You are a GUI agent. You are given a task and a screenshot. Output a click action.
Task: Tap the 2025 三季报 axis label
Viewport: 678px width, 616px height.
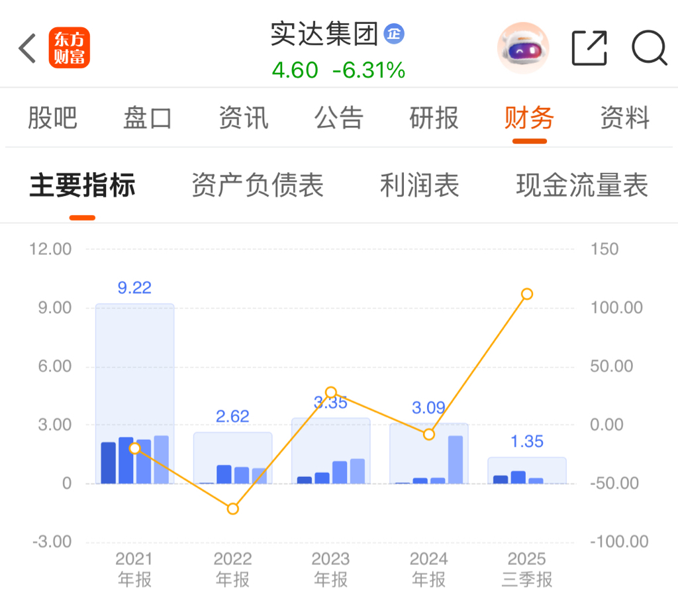[x=526, y=569]
